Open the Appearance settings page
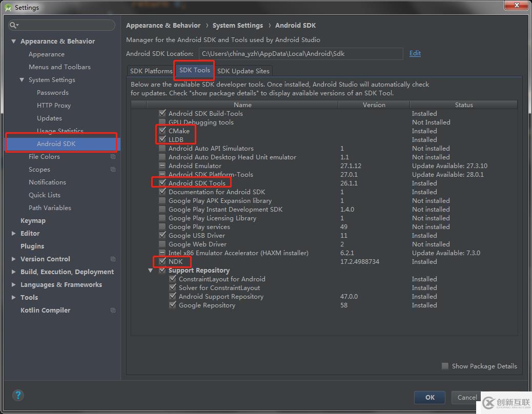The width and height of the screenshot is (532, 414). (x=47, y=54)
